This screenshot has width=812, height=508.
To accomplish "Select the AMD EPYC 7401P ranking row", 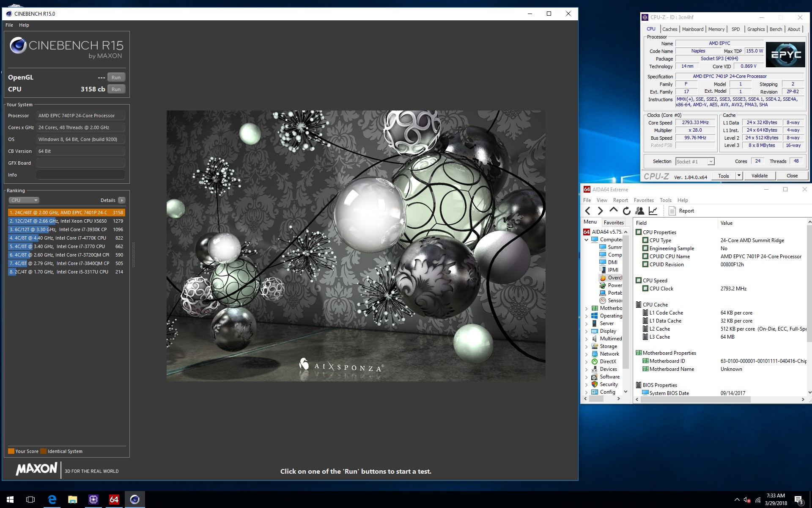I will coord(66,213).
